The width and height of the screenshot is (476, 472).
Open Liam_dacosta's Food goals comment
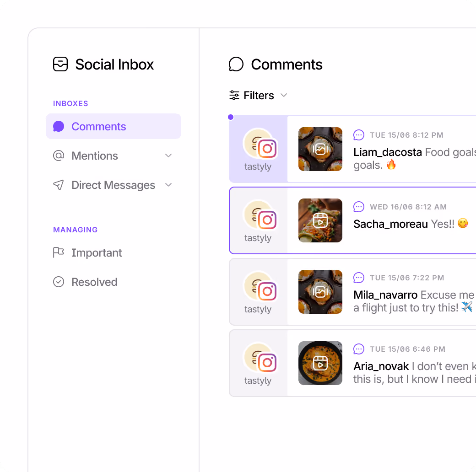pos(415,158)
